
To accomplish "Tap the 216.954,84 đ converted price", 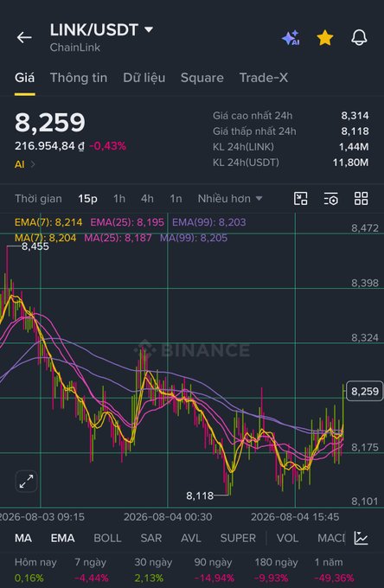I will tap(49, 146).
